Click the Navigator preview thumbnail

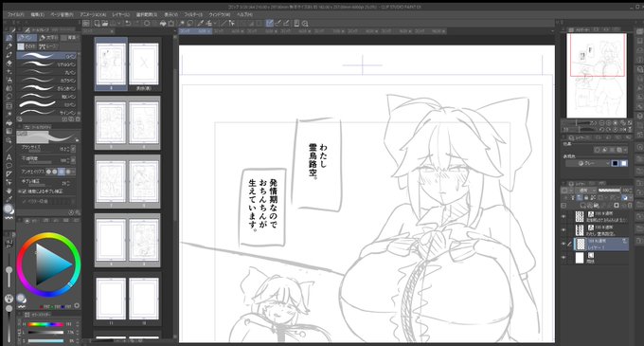597,76
